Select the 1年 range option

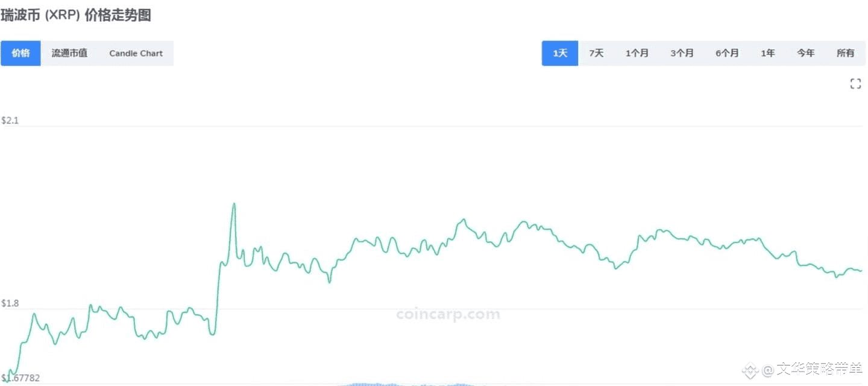[x=767, y=53]
